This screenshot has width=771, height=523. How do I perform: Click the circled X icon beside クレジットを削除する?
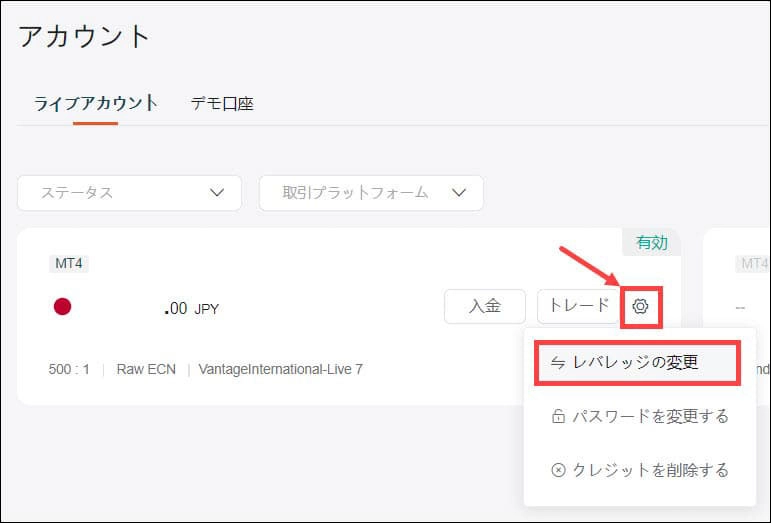tap(558, 470)
